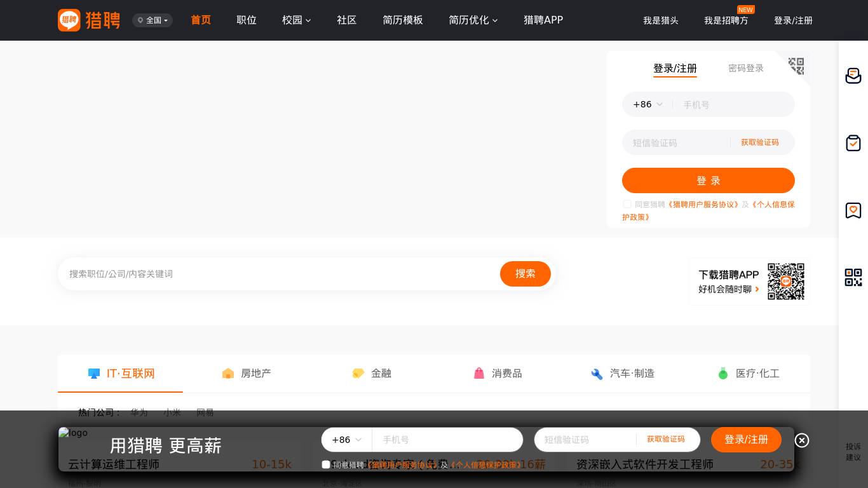
Task: Open the clipboard checkmark sidebar icon
Action: tap(853, 143)
